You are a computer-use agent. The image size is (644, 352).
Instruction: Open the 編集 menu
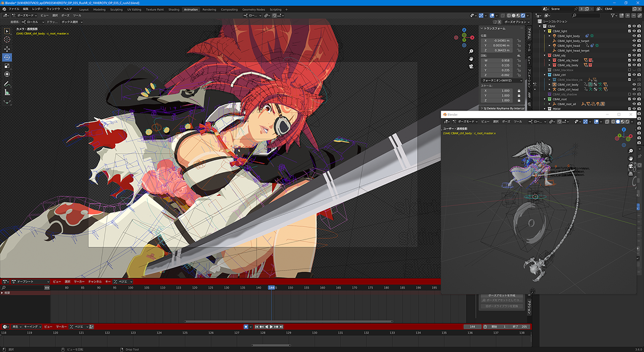coord(26,9)
